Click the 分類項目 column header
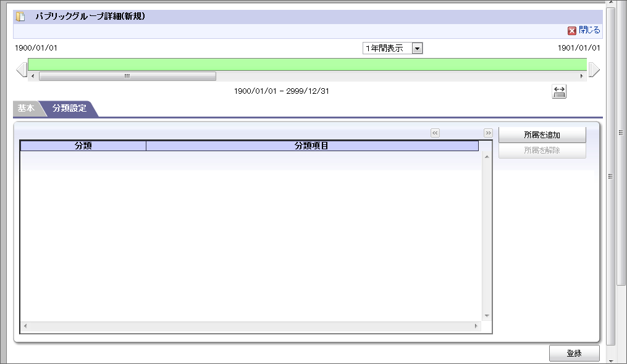This screenshot has width=627, height=364. [x=312, y=146]
